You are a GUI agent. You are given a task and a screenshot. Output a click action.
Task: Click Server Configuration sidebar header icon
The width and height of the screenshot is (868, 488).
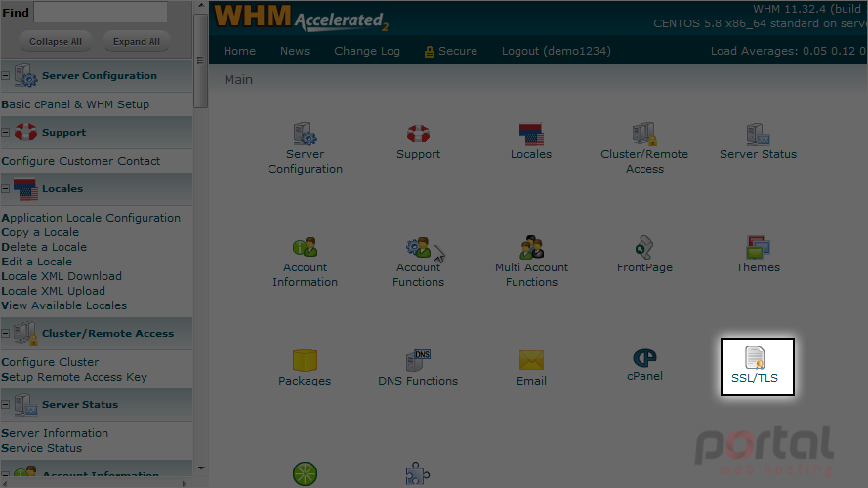[25, 76]
